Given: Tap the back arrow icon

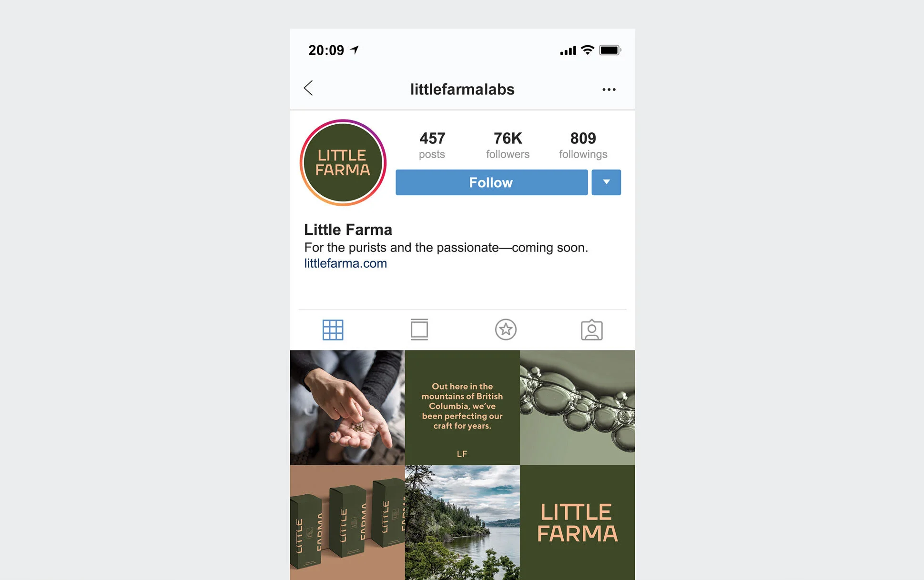Looking at the screenshot, I should [308, 88].
